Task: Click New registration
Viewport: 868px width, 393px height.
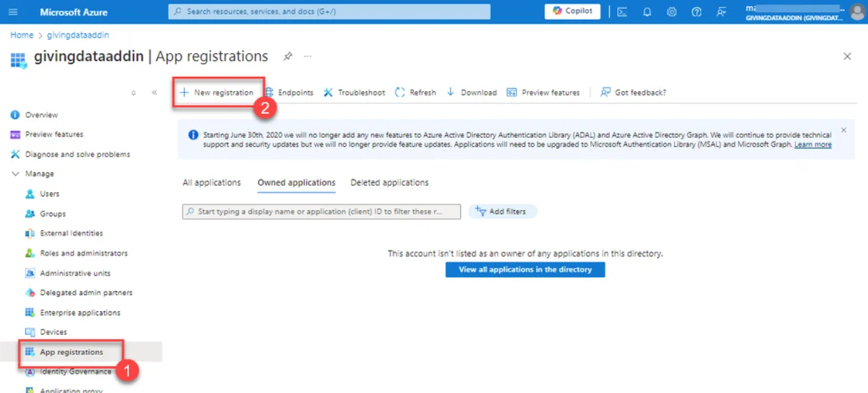Action: point(217,93)
